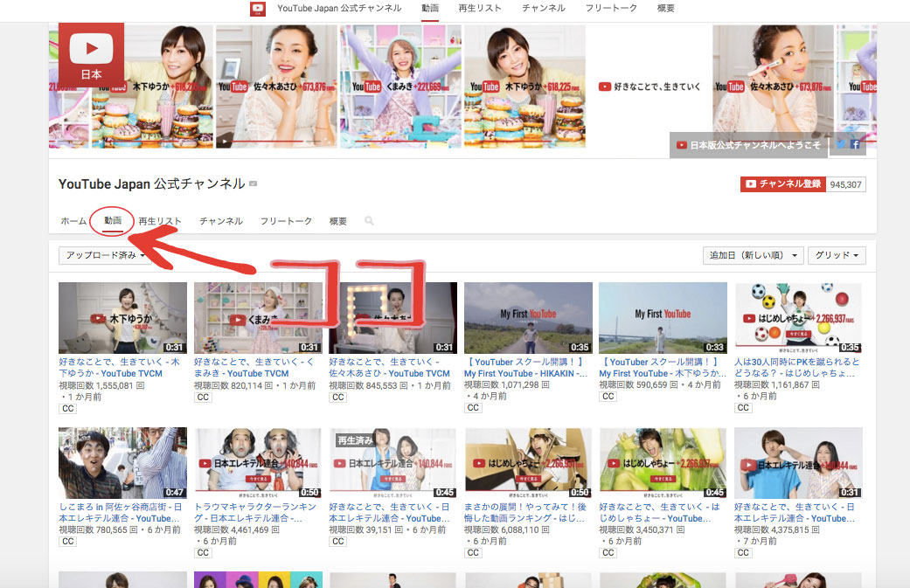Click はじめしゃちょー green 0:45 thumbnail
The height and width of the screenshot is (588, 910).
[x=663, y=463]
